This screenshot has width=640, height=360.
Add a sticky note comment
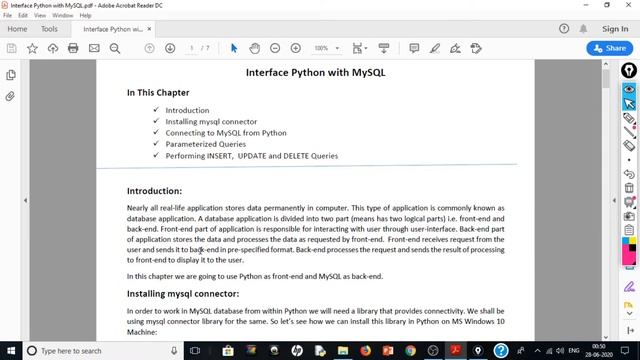(x=414, y=48)
